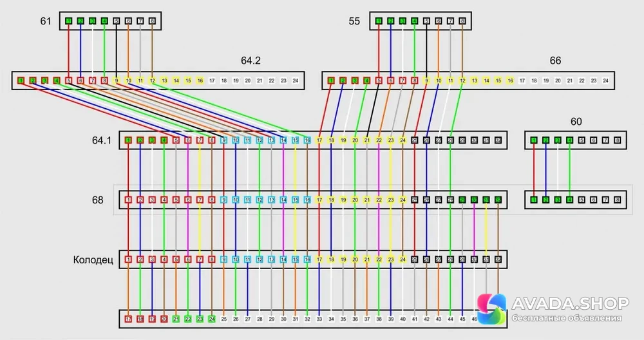Image resolution: width=644 pixels, height=340 pixels.
Task: Click port 5 on panel 61
Action: [116, 21]
